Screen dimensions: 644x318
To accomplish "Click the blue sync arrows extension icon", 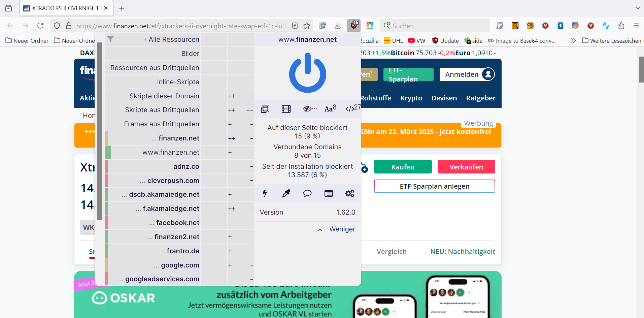I will coord(606,26).
